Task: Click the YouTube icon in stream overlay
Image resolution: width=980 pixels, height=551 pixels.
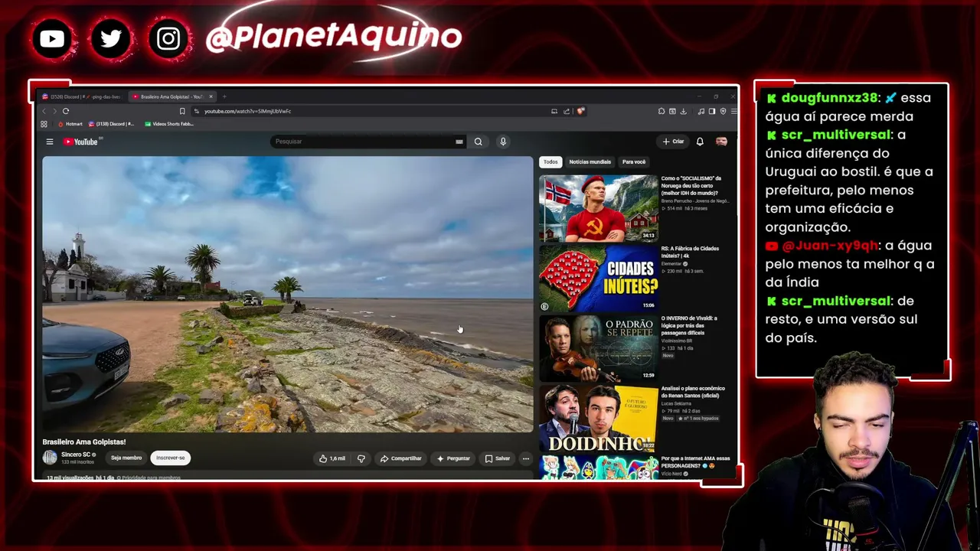Action: pyautogui.click(x=52, y=38)
